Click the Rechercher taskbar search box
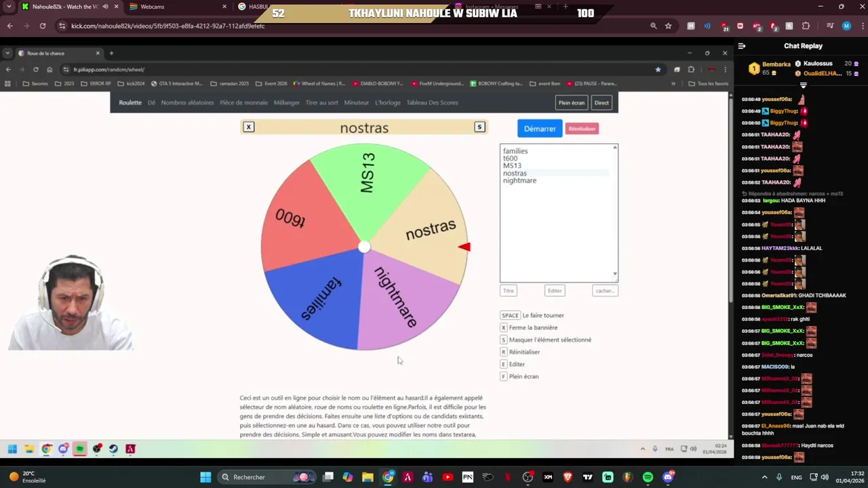868x488 pixels. pyautogui.click(x=267, y=477)
